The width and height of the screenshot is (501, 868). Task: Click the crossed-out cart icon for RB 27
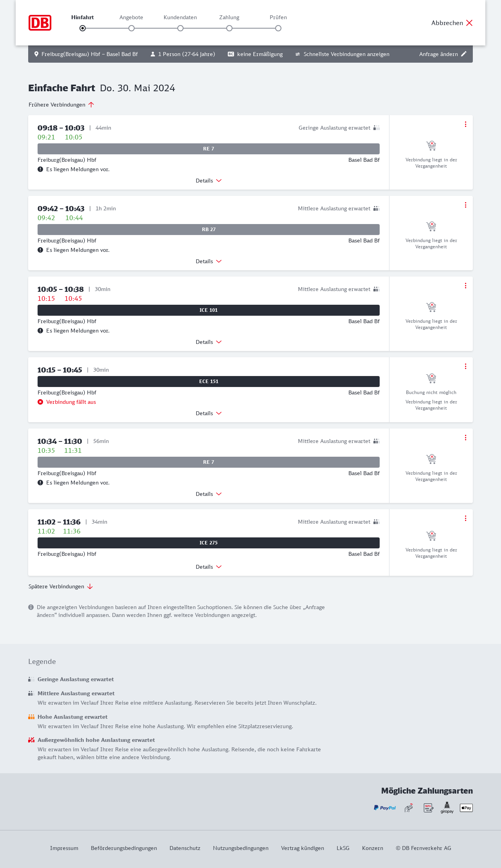[431, 226]
